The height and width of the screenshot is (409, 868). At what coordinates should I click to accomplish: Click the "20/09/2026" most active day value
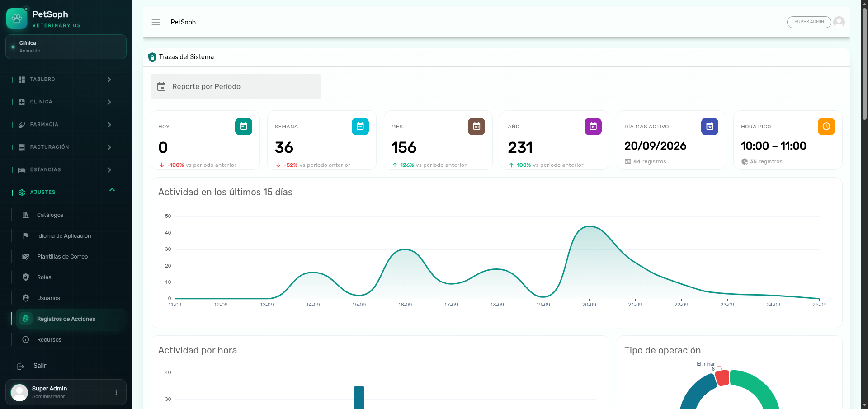click(x=656, y=146)
